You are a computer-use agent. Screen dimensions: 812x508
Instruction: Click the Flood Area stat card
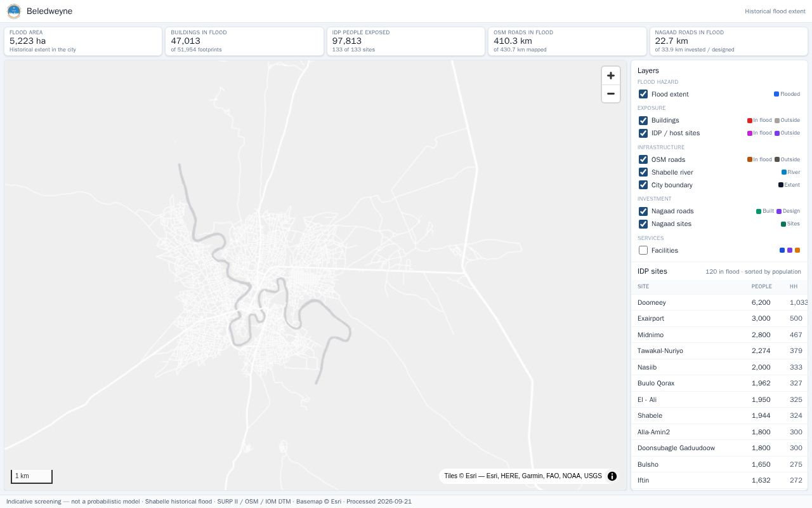coord(83,41)
